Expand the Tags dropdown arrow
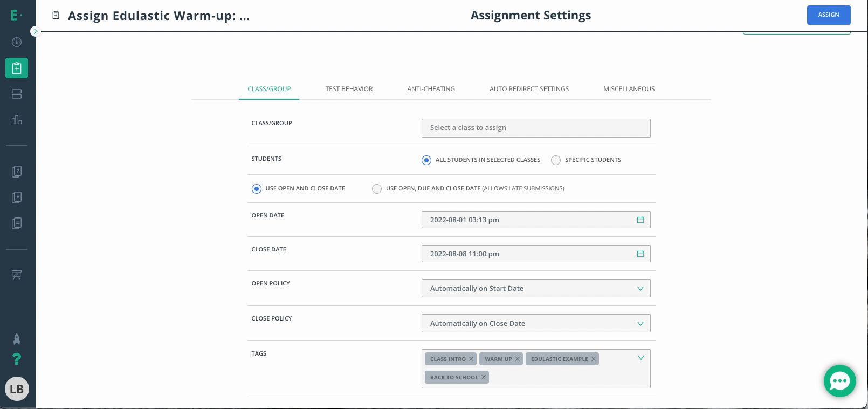 [x=640, y=358]
